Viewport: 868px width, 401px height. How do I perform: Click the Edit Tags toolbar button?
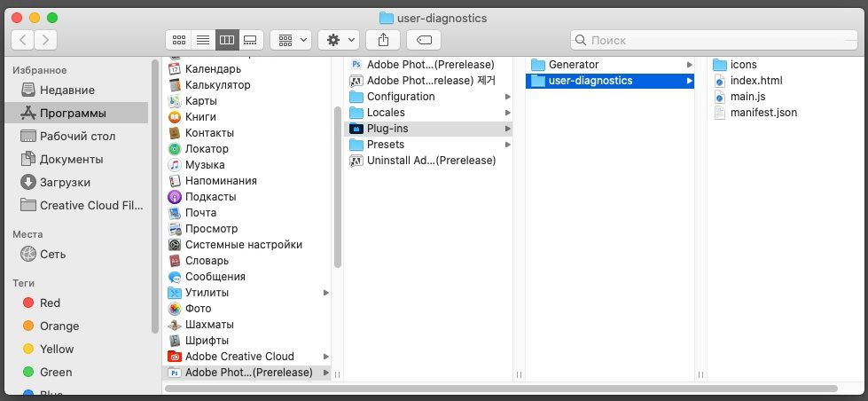(424, 40)
